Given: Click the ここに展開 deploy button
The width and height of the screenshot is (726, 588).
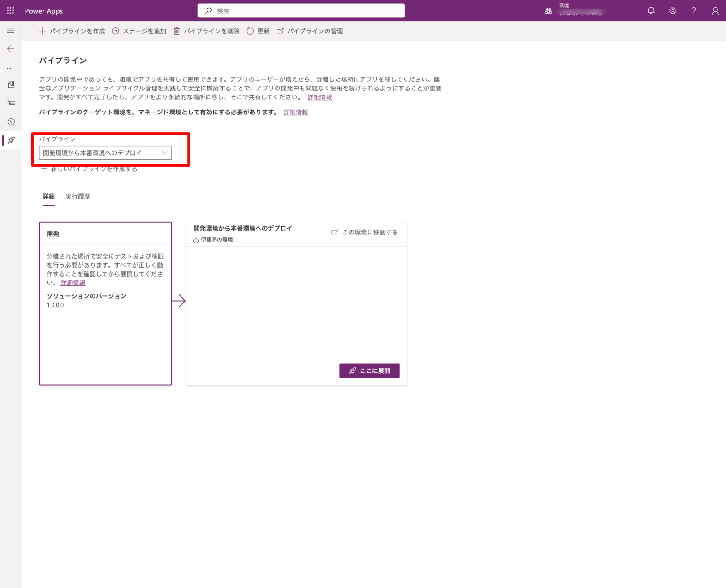Looking at the screenshot, I should tap(369, 371).
